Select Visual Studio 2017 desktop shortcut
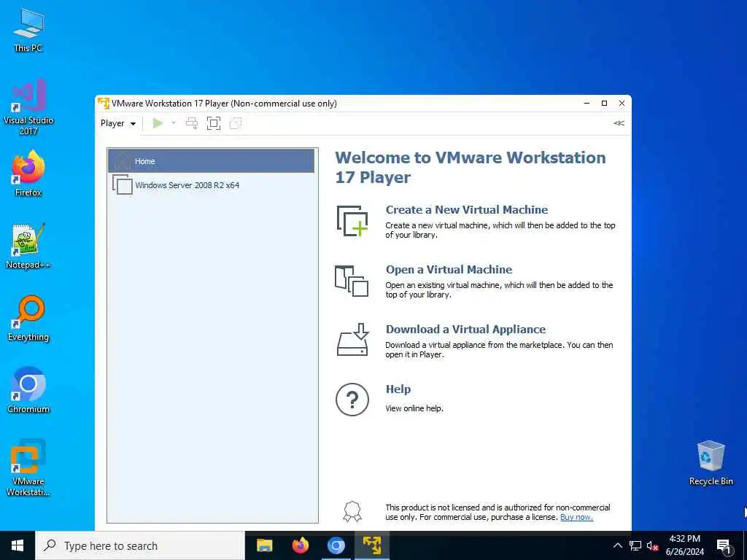Screen dimensions: 747x560 pyautogui.click(x=28, y=108)
